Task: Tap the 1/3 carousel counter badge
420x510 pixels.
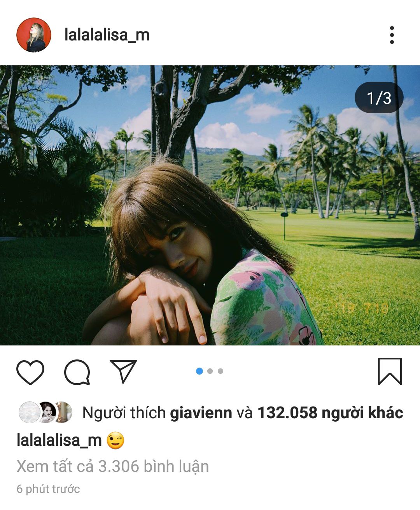Action: click(379, 98)
